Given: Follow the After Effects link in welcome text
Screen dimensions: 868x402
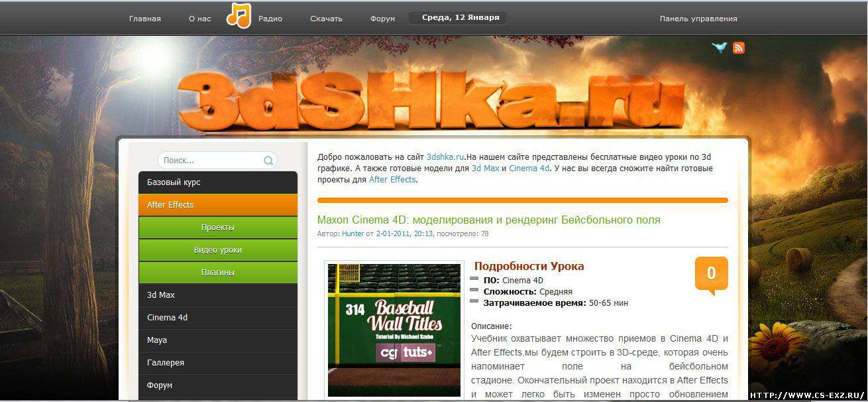Looking at the screenshot, I should (x=392, y=180).
